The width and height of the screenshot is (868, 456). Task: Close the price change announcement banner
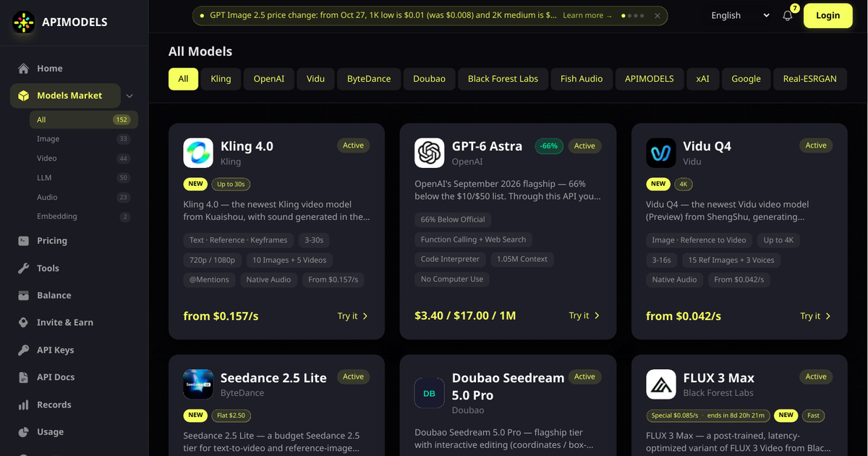tap(657, 15)
